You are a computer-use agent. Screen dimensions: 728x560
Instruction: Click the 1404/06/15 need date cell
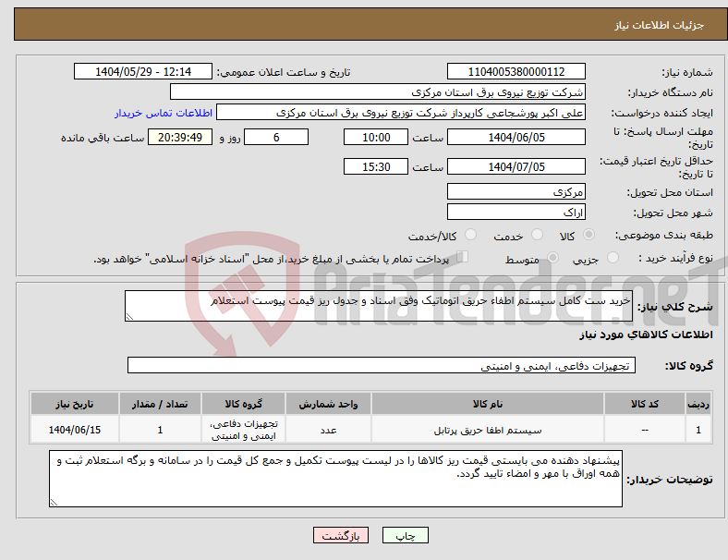[75, 430]
